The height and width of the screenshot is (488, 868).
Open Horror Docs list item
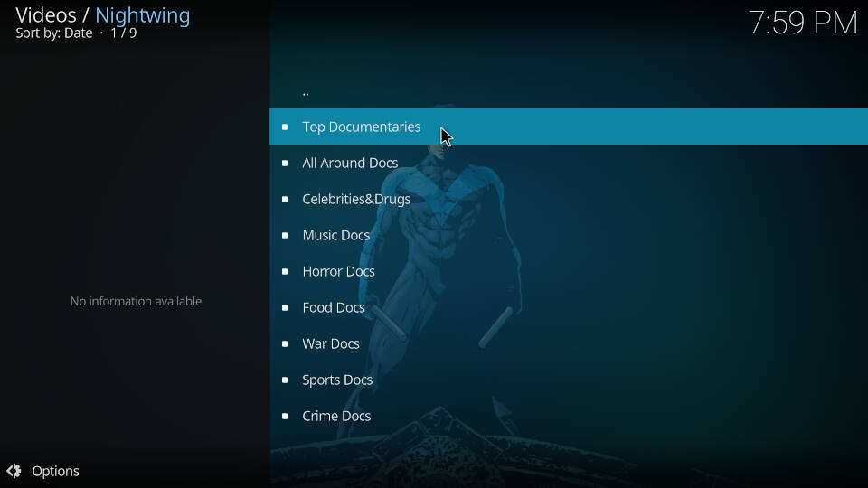coord(569,271)
